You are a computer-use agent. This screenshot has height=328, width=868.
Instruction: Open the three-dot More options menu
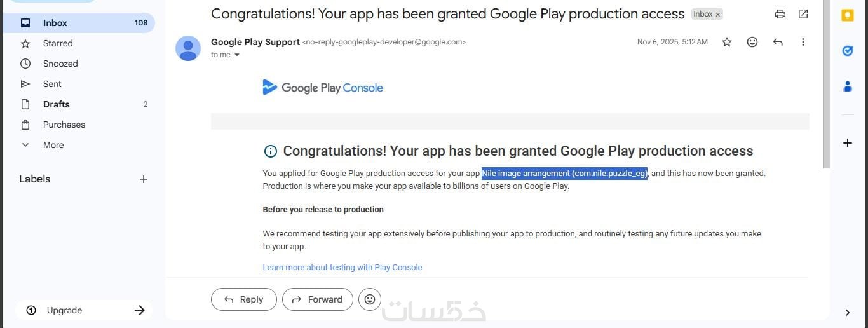tap(803, 42)
